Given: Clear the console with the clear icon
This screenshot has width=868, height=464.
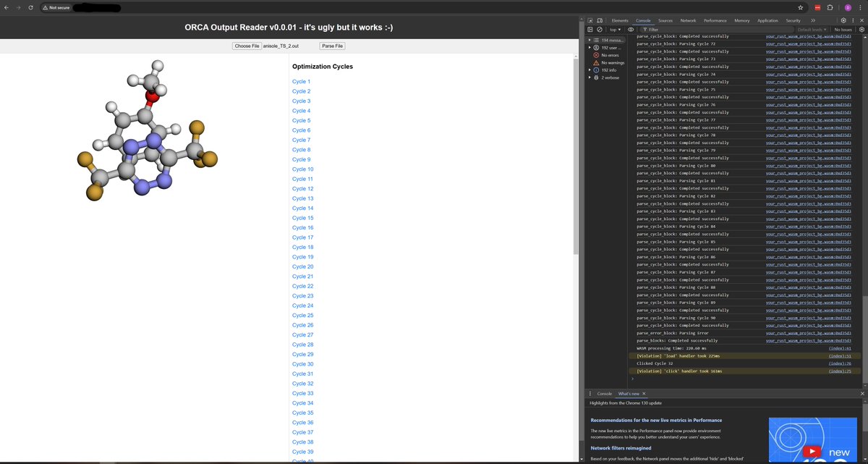Looking at the screenshot, I should pyautogui.click(x=600, y=29).
